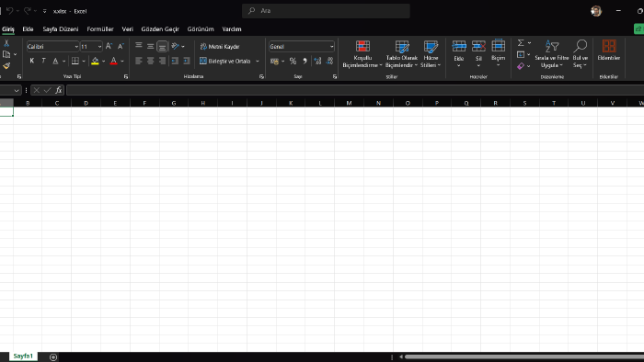644x362 pixels.
Task: Select the Format Painter brush icon
Action: click(x=6, y=65)
